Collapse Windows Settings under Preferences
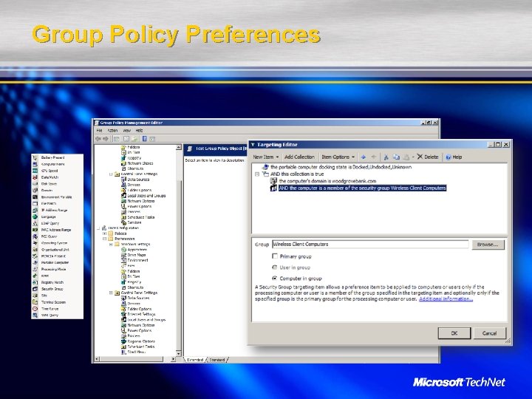The width and height of the screenshot is (532, 399). [111, 245]
